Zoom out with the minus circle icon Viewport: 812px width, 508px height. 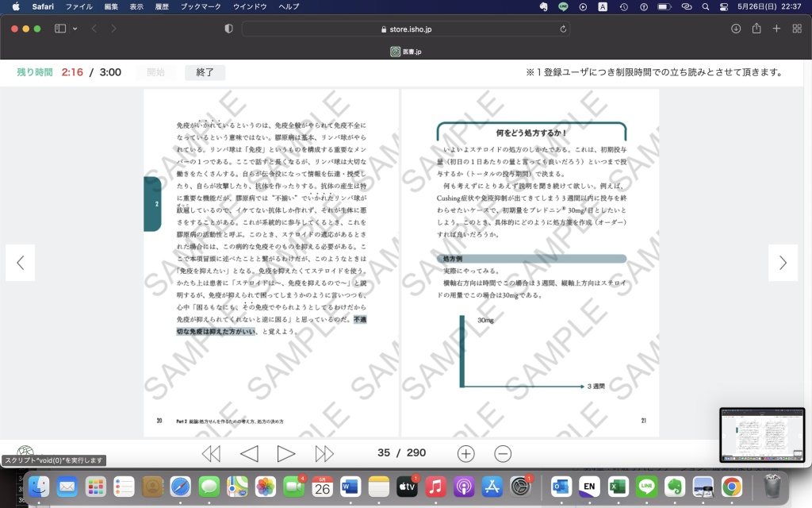[x=503, y=453]
